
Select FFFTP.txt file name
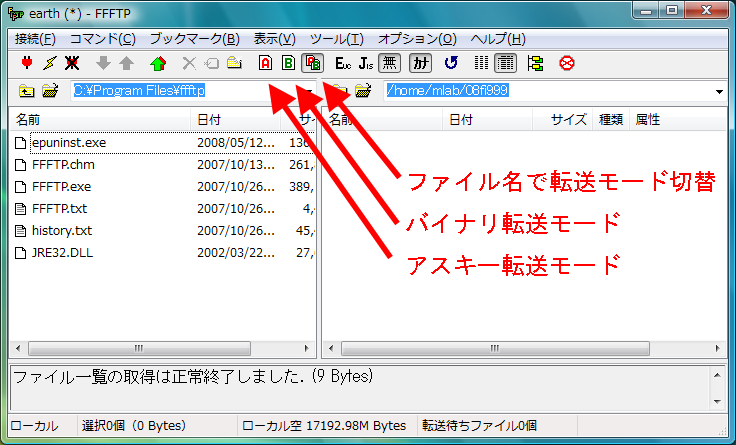pos(60,208)
